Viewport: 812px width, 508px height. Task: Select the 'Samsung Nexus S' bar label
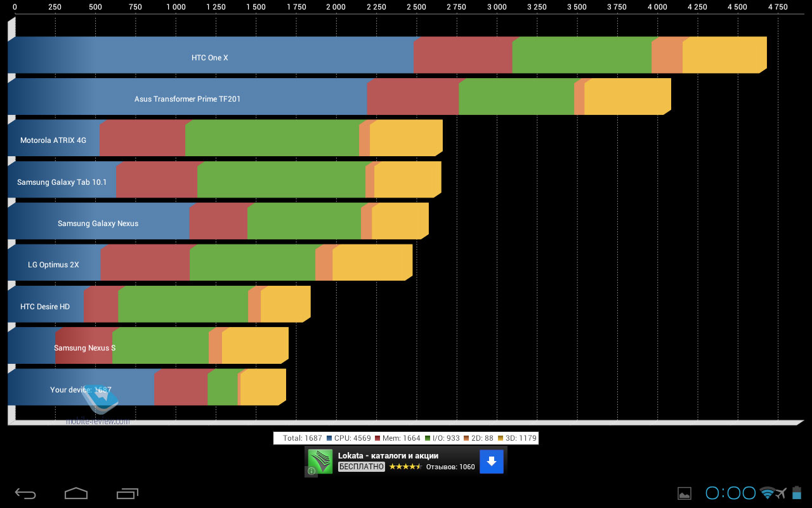coord(84,348)
